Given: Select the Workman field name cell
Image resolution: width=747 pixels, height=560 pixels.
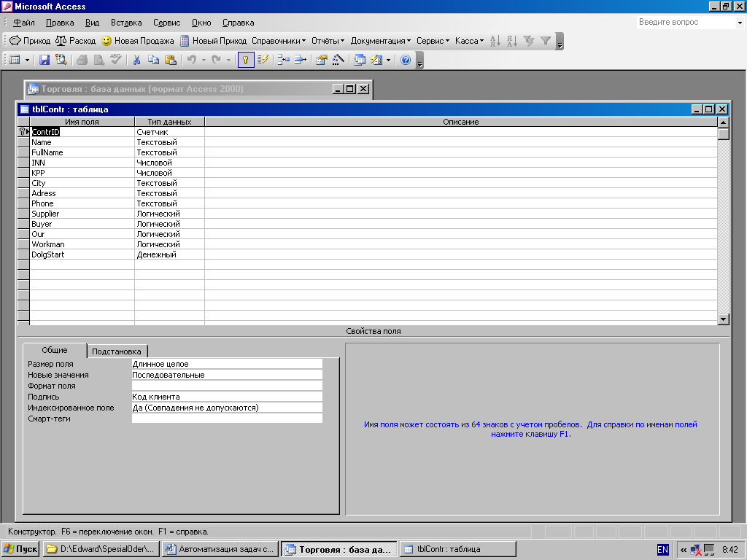Looking at the screenshot, I should click(x=82, y=244).
